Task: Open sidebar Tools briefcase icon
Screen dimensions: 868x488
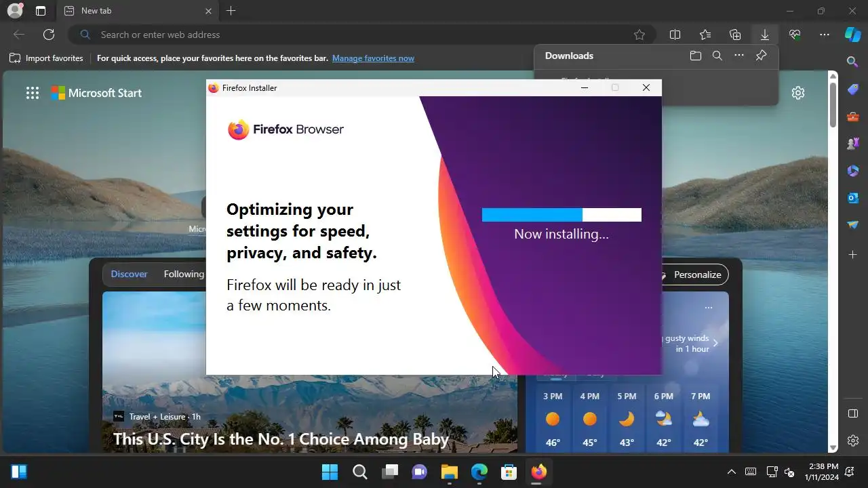Action: 853,117
